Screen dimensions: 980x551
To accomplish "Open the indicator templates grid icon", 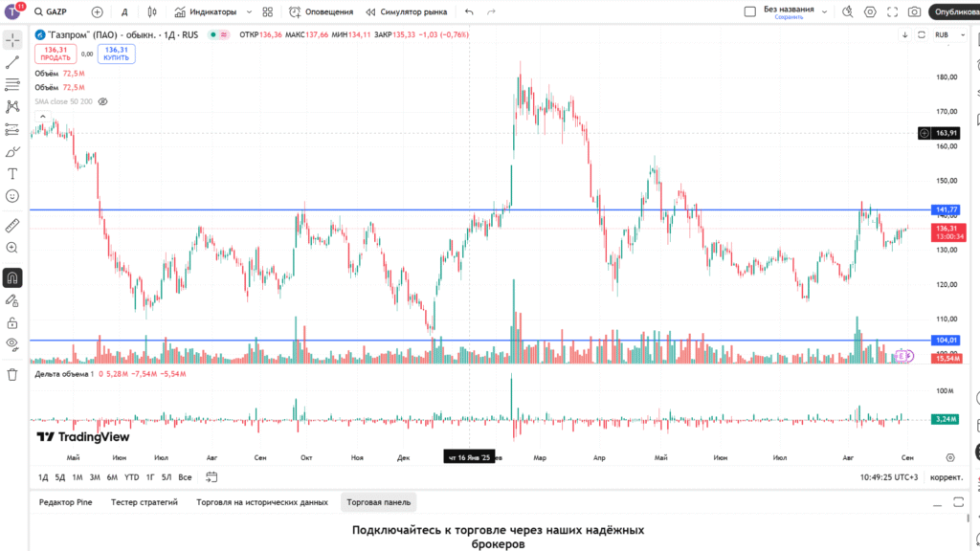I will pos(268,11).
